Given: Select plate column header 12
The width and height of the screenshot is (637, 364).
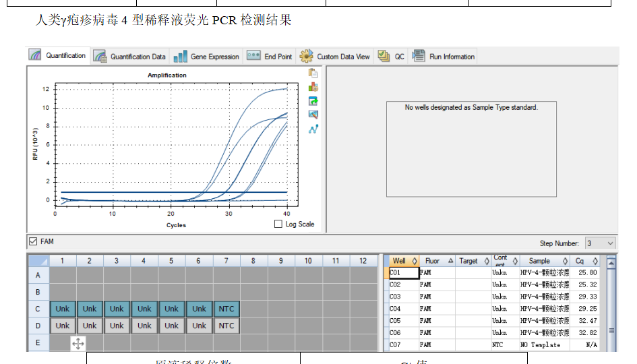Looking at the screenshot, I should click(363, 261).
